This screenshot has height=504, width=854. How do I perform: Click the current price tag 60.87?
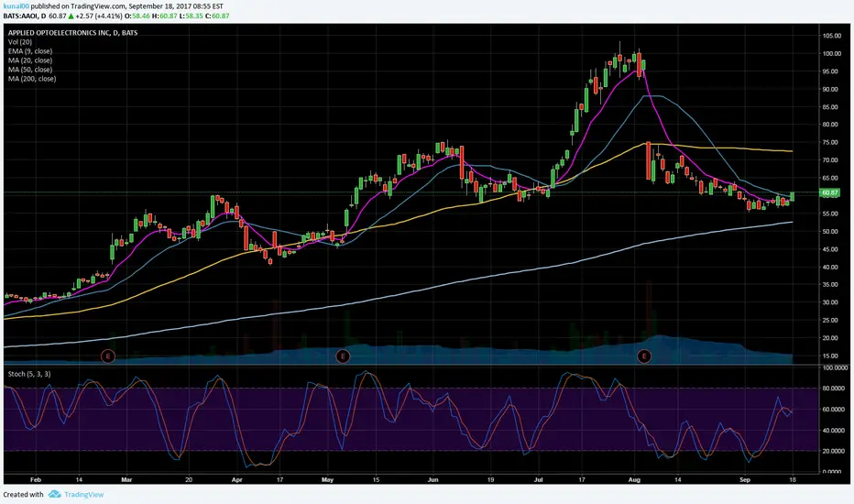coord(830,192)
